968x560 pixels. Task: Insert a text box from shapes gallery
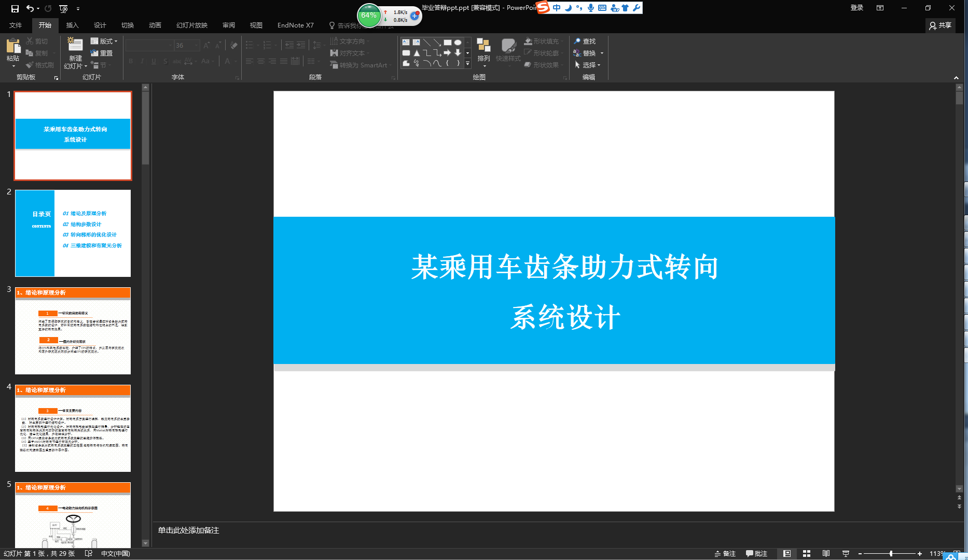pos(406,43)
